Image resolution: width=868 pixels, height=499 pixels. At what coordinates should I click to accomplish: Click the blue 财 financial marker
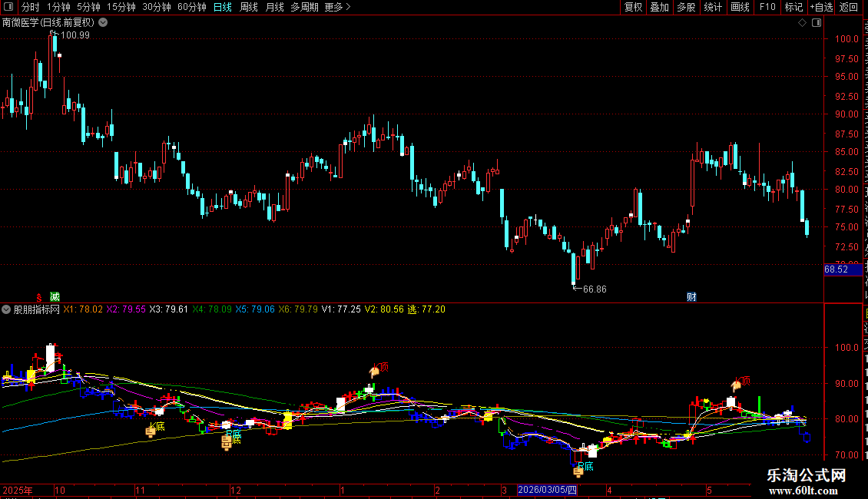click(691, 297)
